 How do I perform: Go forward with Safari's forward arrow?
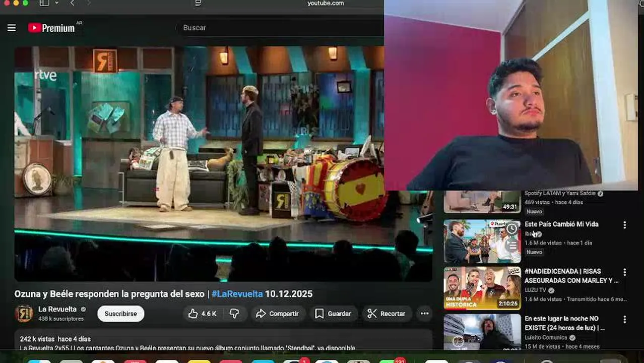click(89, 3)
